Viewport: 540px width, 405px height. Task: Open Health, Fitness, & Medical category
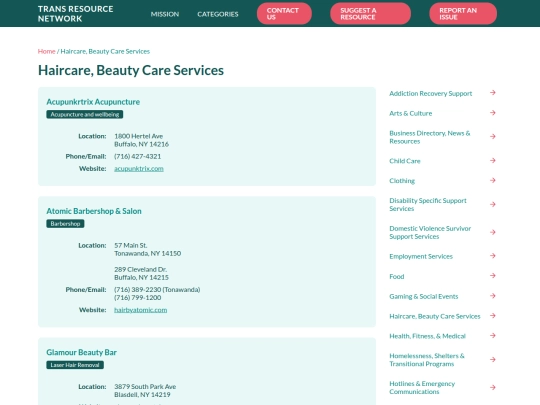tap(427, 336)
